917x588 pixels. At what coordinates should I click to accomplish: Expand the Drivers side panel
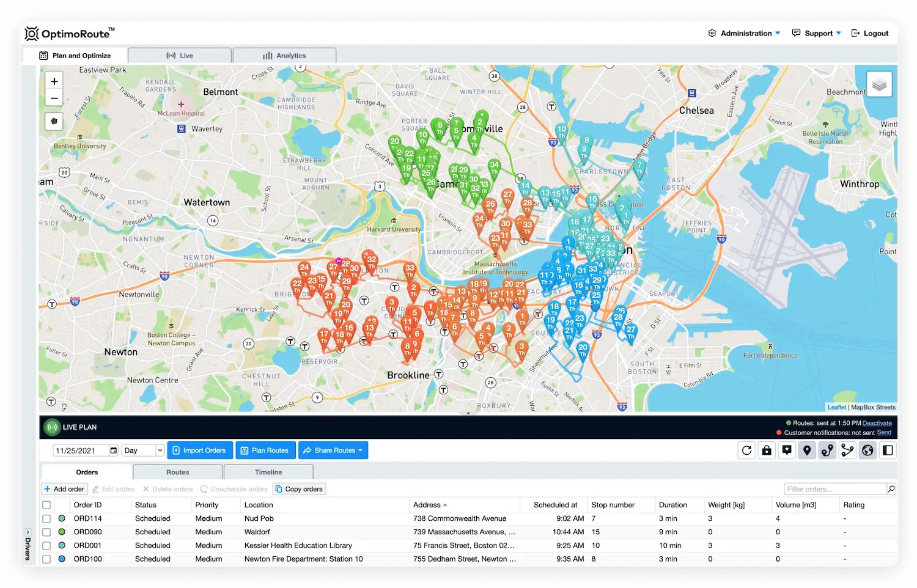click(28, 544)
